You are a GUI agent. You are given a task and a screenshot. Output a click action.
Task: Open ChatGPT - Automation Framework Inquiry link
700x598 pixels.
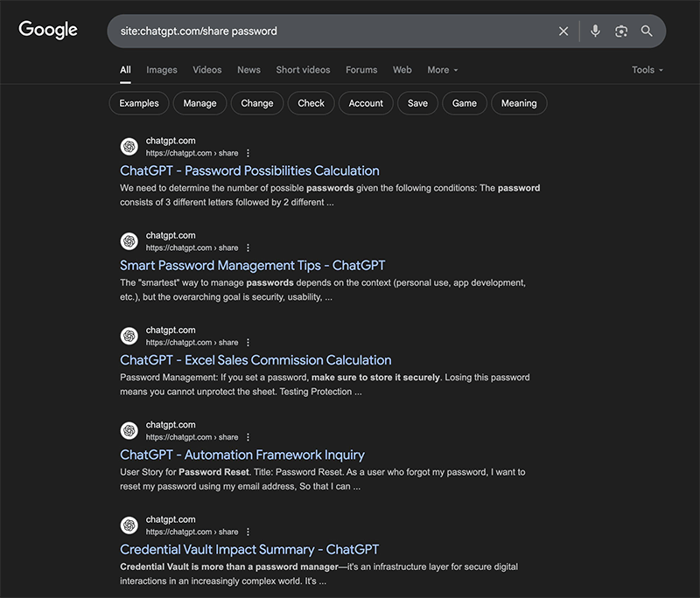[x=242, y=455]
